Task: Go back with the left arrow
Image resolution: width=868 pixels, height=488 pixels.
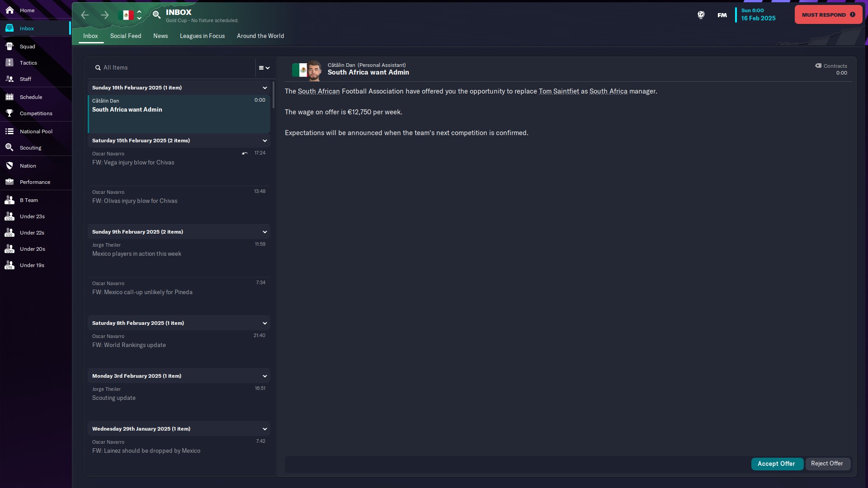Action: (85, 15)
